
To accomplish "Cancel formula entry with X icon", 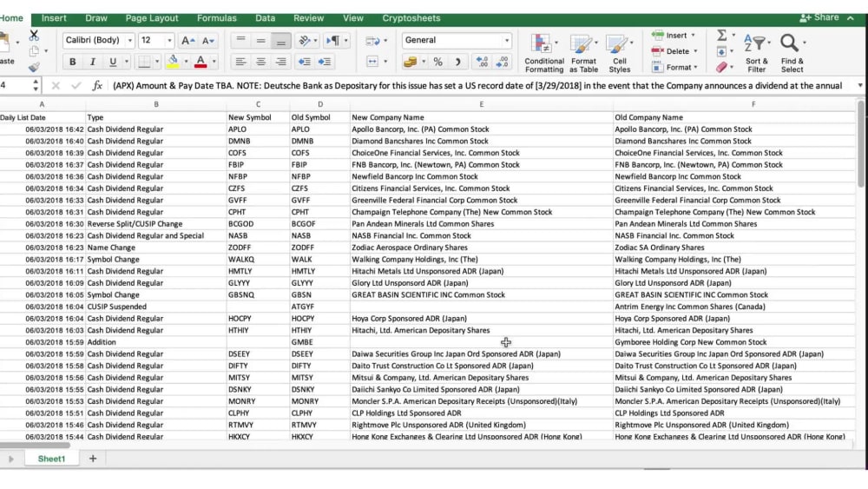I will [x=56, y=86].
